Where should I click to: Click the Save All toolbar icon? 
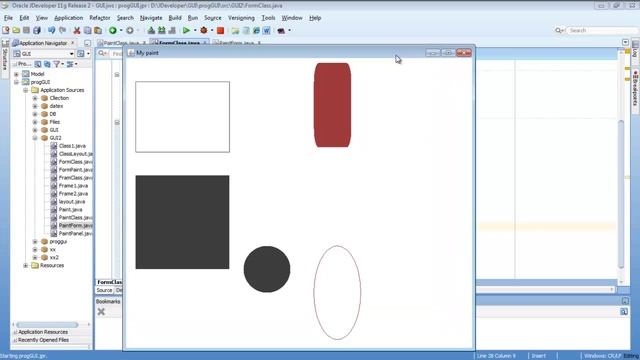[37, 30]
